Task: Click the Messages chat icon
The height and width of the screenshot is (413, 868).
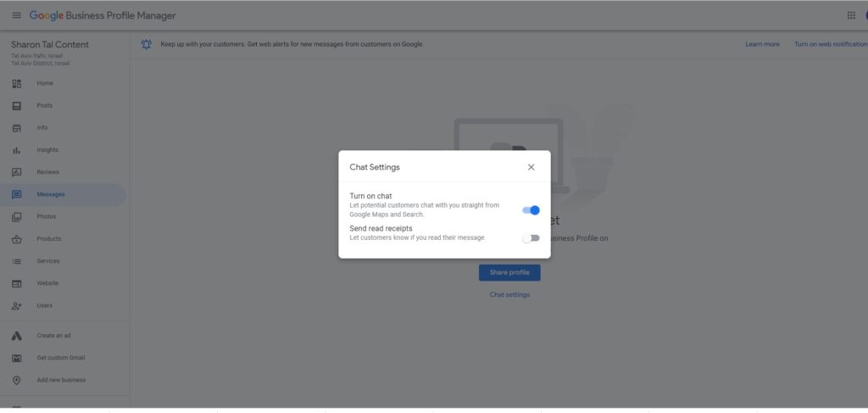Action: (17, 194)
